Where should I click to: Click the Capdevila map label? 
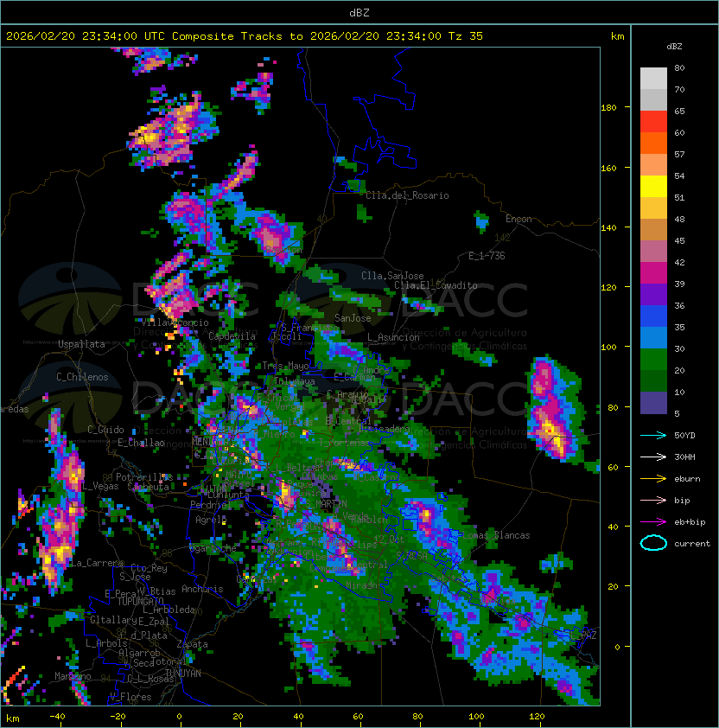tap(232, 336)
